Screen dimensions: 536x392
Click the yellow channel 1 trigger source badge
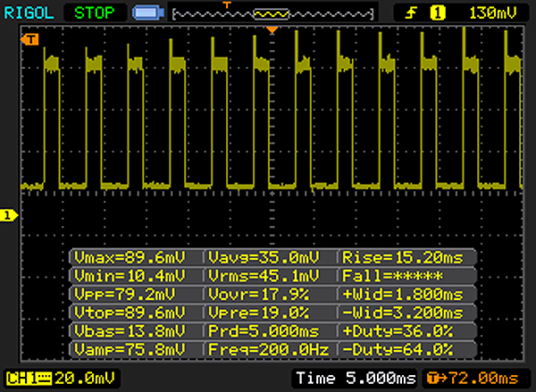tap(438, 13)
